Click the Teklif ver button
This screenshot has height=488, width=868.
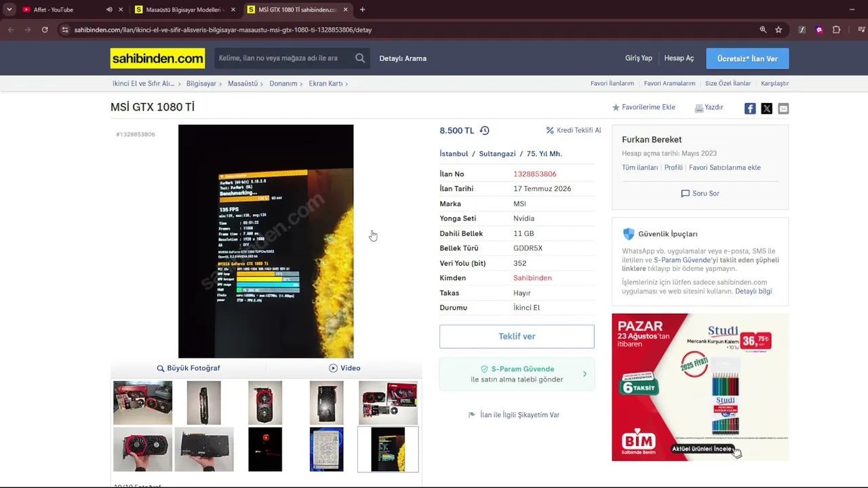click(517, 337)
